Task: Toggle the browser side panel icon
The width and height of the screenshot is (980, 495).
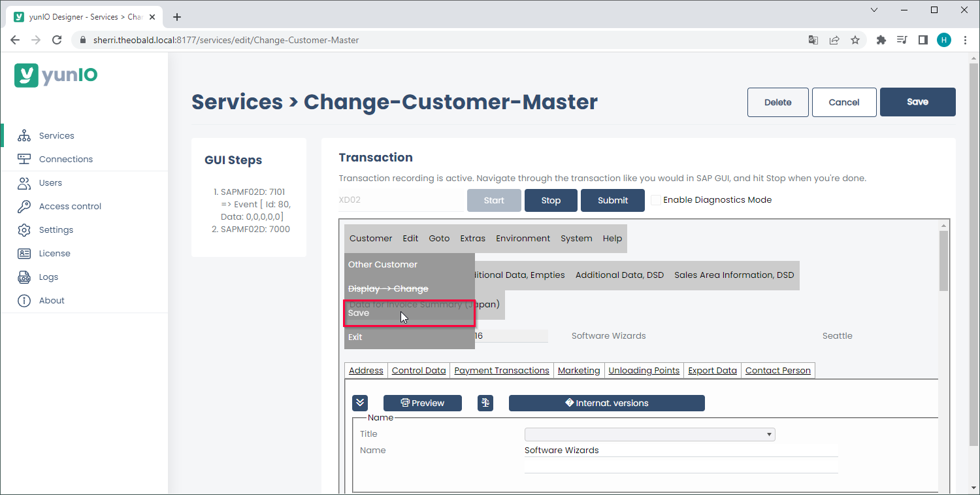Action: pyautogui.click(x=923, y=40)
